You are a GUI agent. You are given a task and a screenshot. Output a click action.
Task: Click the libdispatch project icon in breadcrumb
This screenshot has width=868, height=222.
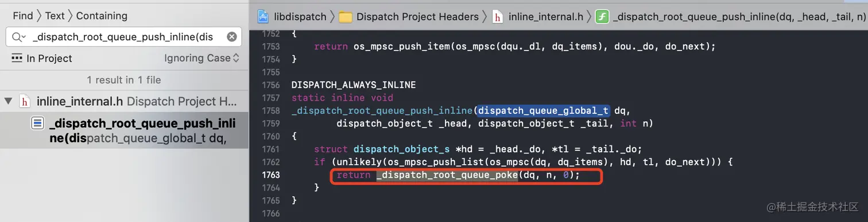[263, 17]
